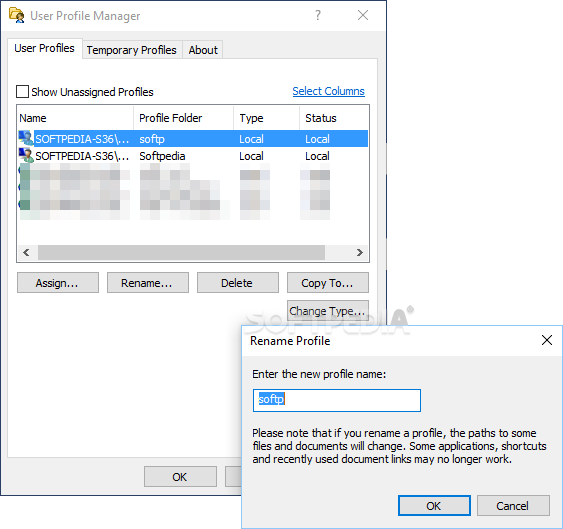Image resolution: width=563 pixels, height=529 pixels.
Task: Select the profile with folder Softpedia
Action: (x=193, y=156)
